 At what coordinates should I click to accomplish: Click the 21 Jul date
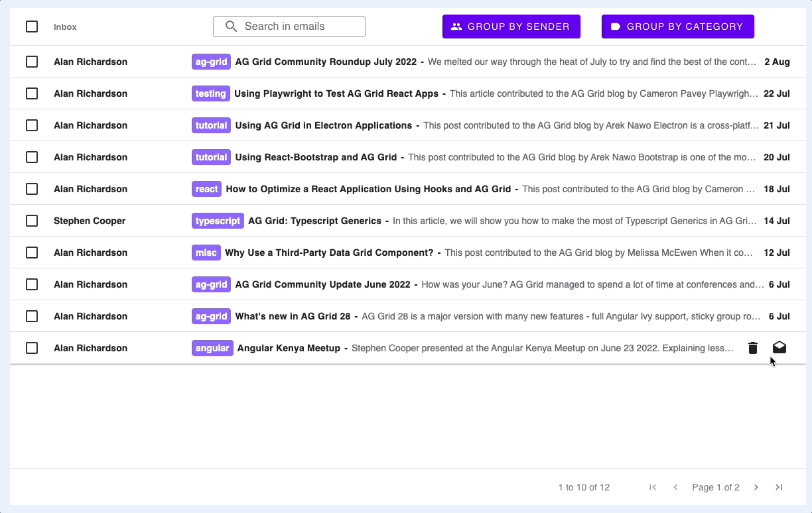tap(777, 125)
